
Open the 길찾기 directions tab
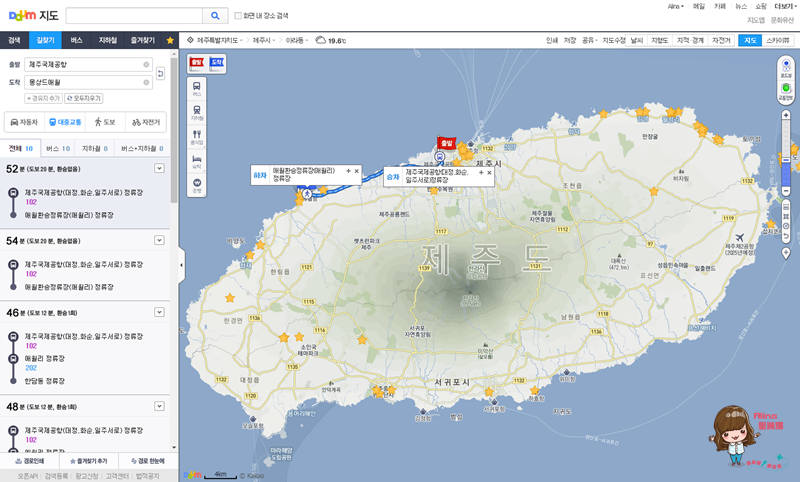(45, 40)
